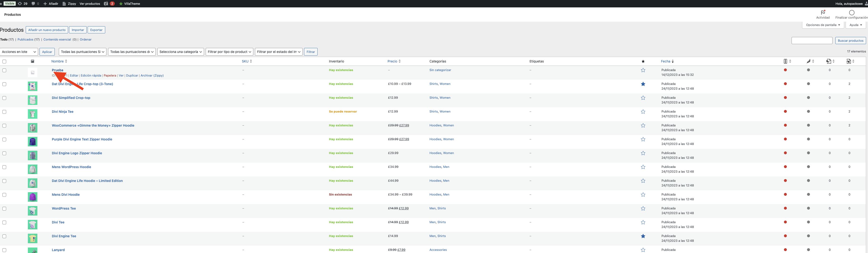
Task: Select Divi Ninja Tee checkbox
Action: pyautogui.click(x=4, y=112)
